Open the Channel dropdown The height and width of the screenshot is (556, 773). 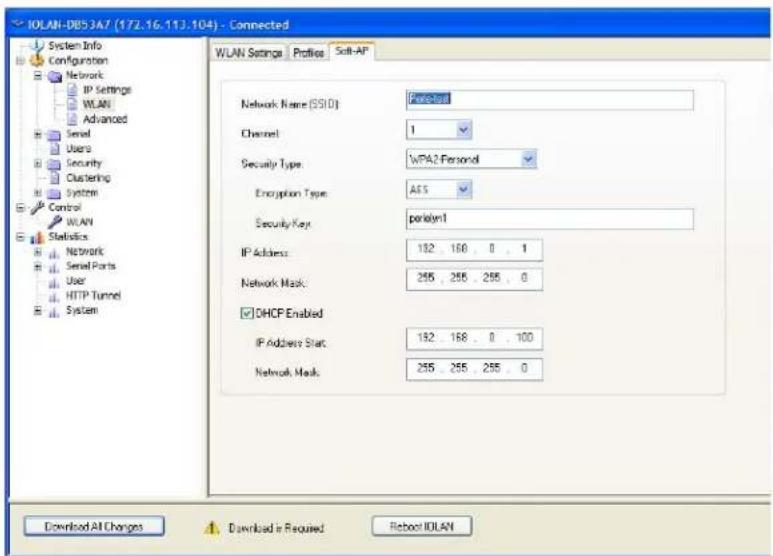[463, 130]
